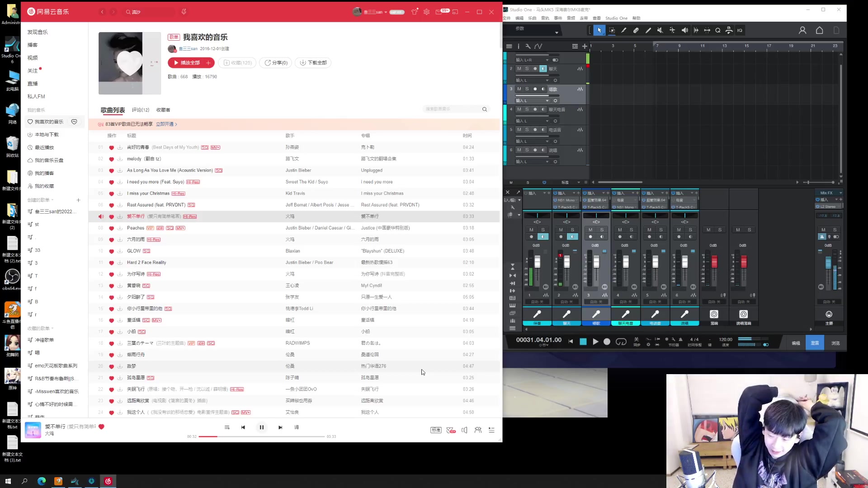Click the NetEase song progress bar
The width and height of the screenshot is (868, 488).
coord(261,436)
